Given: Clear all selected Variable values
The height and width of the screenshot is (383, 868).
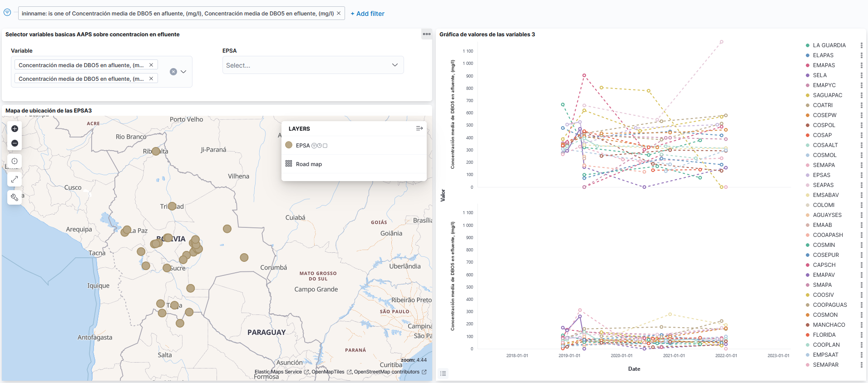Looking at the screenshot, I should [x=173, y=72].
